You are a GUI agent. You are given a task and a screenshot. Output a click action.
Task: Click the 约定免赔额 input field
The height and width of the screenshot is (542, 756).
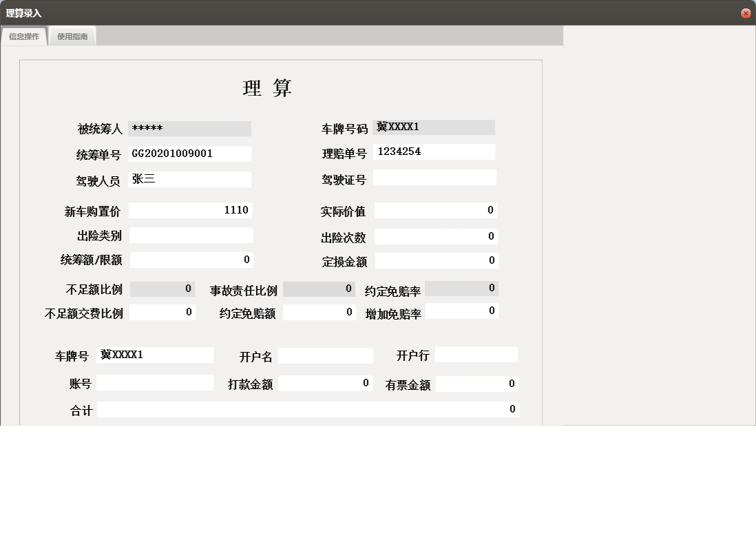click(x=319, y=311)
